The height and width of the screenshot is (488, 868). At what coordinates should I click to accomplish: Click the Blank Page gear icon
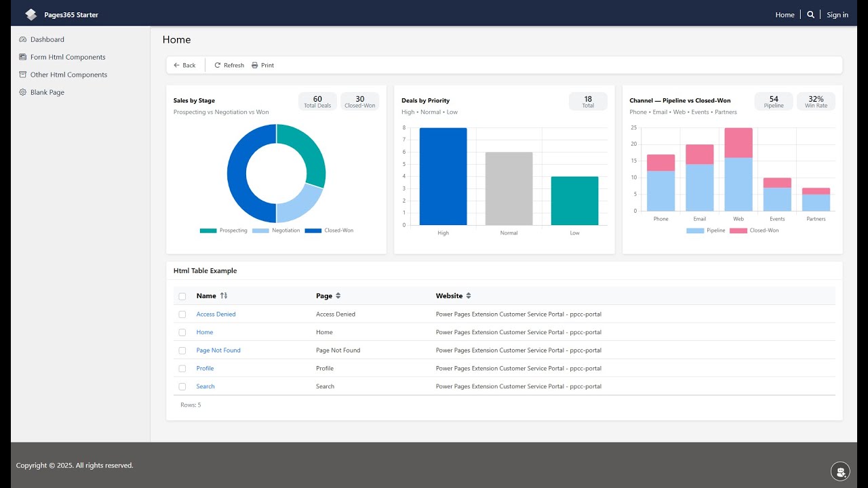click(23, 92)
